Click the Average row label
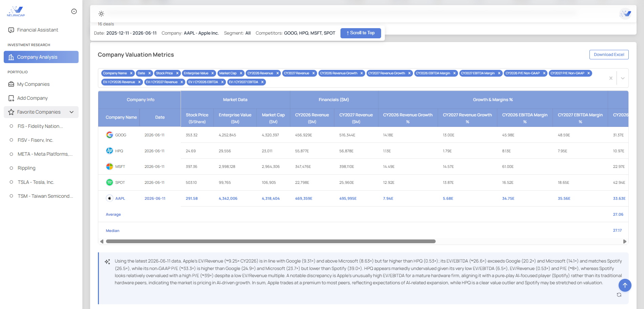This screenshot has height=309, width=644. click(113, 214)
